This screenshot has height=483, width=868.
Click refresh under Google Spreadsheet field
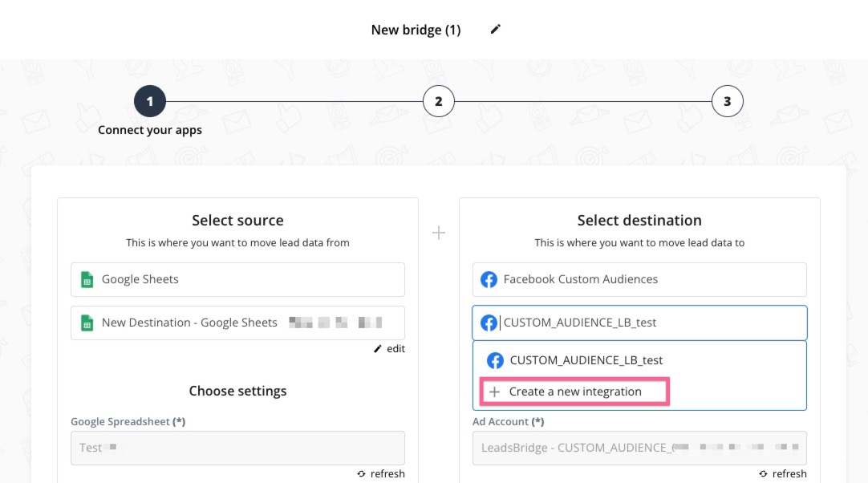pos(387,474)
